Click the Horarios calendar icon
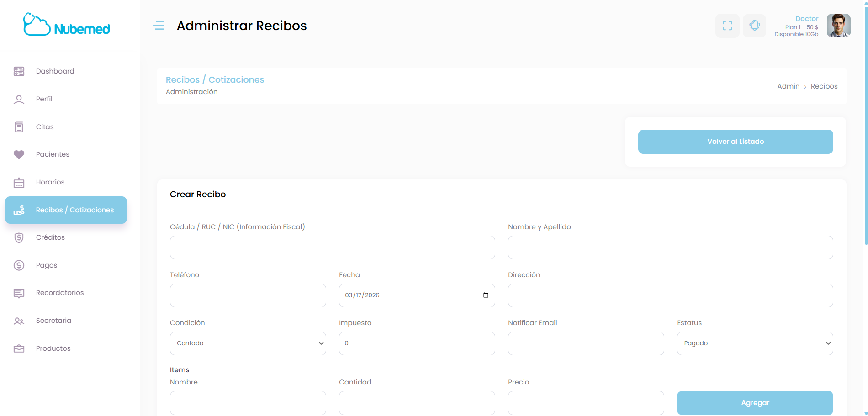This screenshot has height=416, width=868. tap(19, 183)
